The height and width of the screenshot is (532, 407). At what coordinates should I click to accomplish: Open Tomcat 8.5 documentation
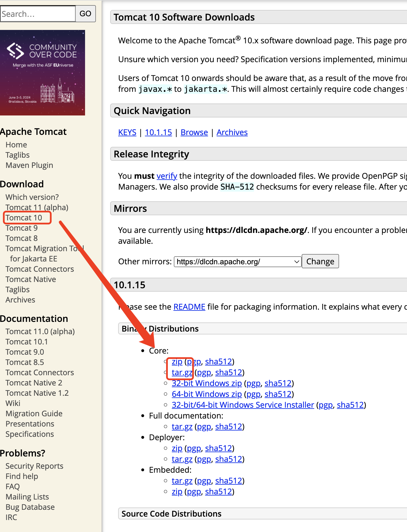tap(25, 362)
